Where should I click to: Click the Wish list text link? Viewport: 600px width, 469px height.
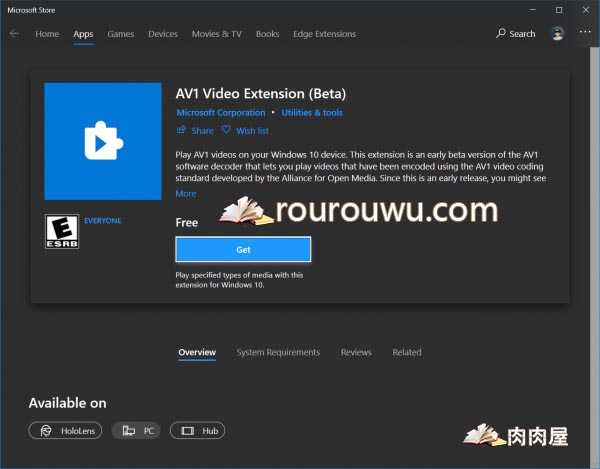pyautogui.click(x=253, y=131)
